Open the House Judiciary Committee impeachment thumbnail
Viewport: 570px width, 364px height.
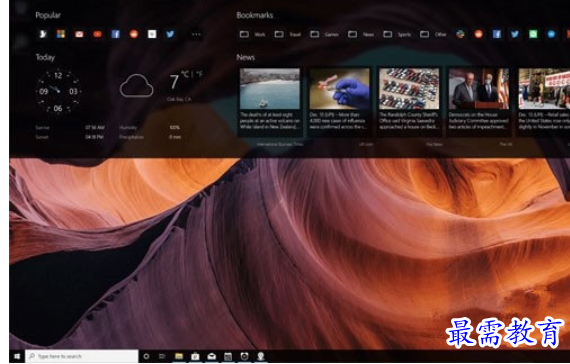pos(478,88)
